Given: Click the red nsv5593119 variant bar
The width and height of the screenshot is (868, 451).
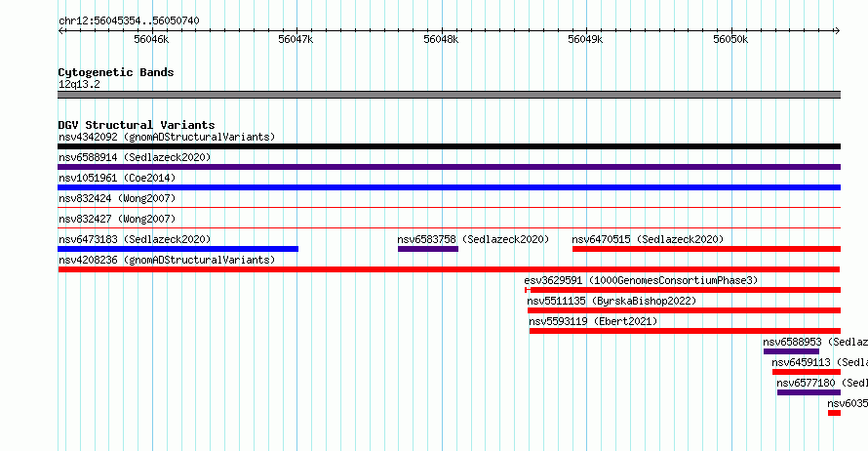Looking at the screenshot, I should (x=685, y=331).
